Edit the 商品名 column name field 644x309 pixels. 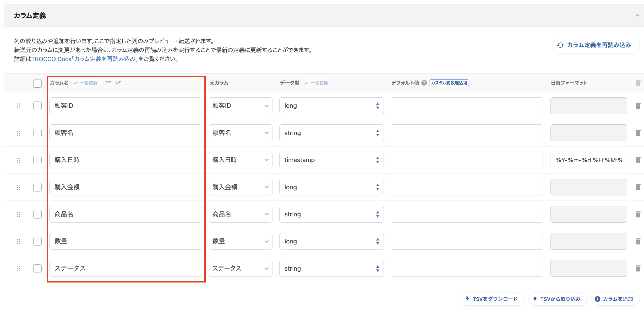tap(125, 214)
